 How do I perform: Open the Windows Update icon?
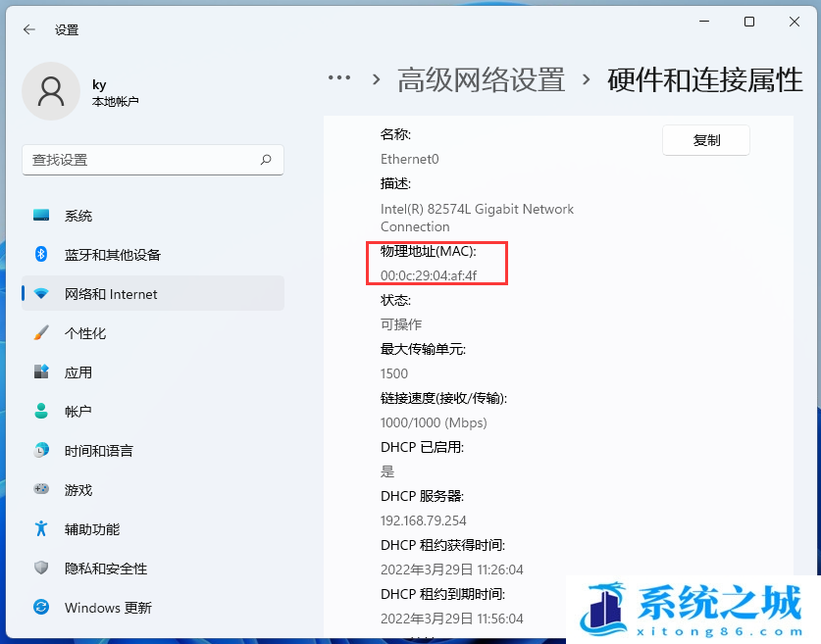coord(41,608)
